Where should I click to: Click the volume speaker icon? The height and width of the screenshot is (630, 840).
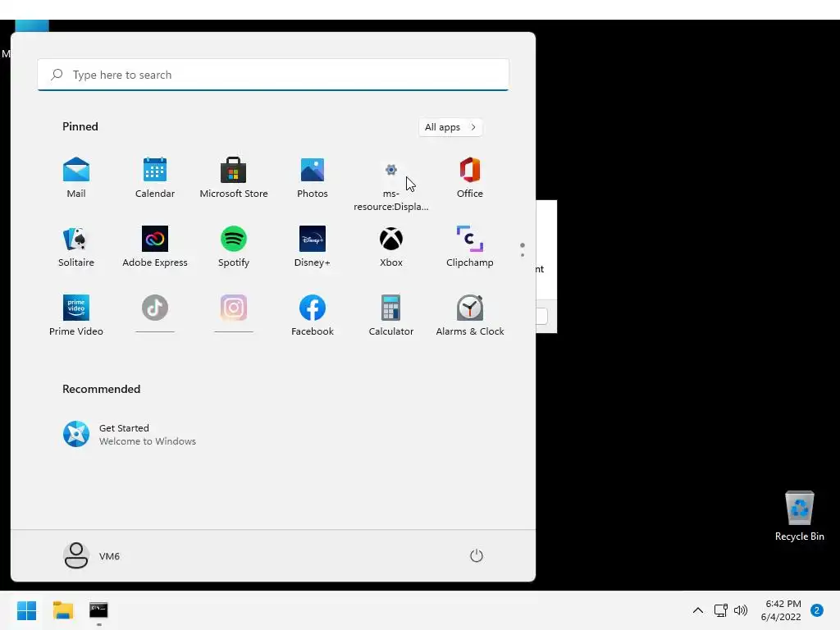(x=741, y=610)
